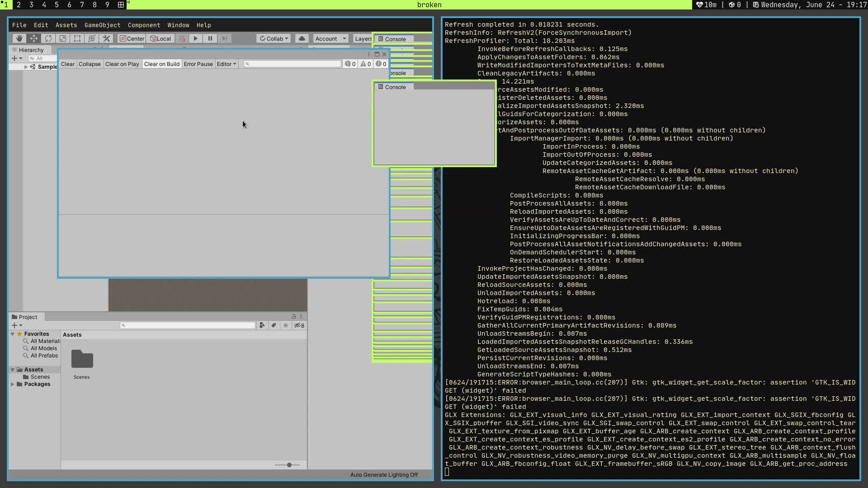Open the GameObject menu
This screenshot has width=868, height=488.
coord(102,25)
